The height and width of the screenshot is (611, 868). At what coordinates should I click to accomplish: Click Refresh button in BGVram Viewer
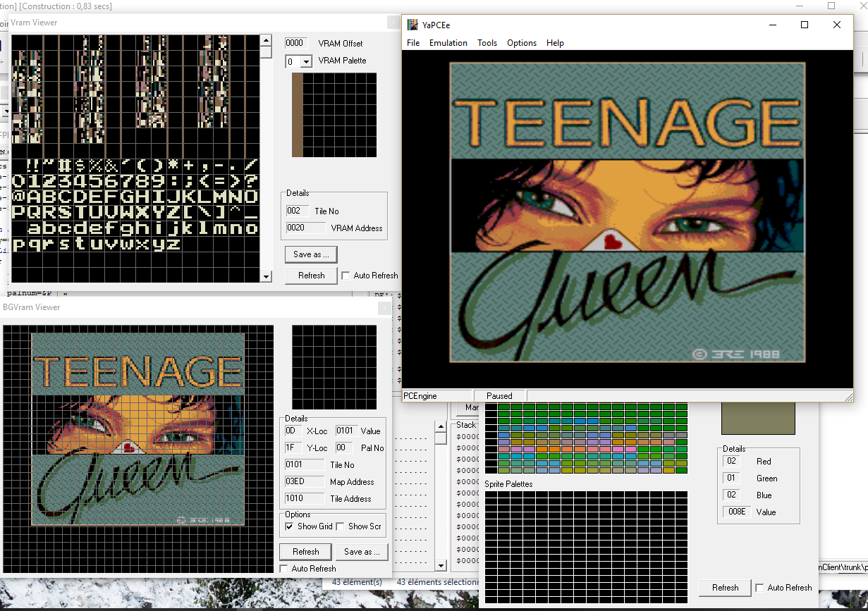tap(306, 552)
